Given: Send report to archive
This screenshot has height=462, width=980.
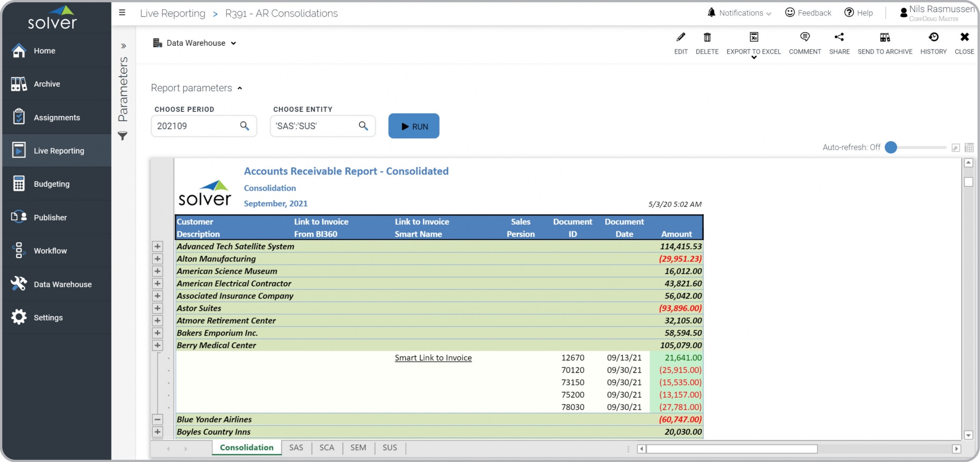Looking at the screenshot, I should (885, 37).
